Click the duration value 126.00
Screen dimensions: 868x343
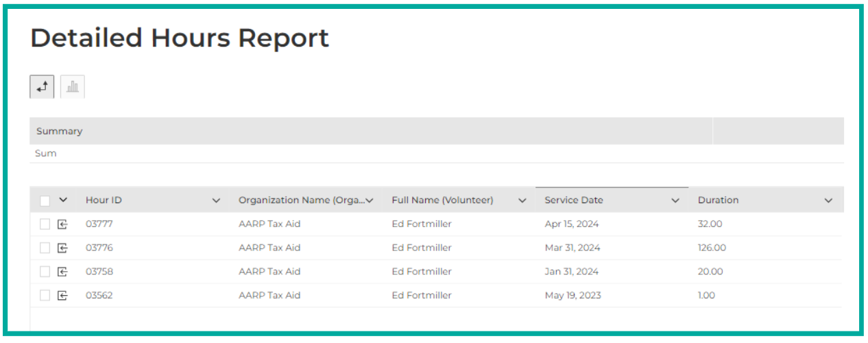(x=712, y=248)
